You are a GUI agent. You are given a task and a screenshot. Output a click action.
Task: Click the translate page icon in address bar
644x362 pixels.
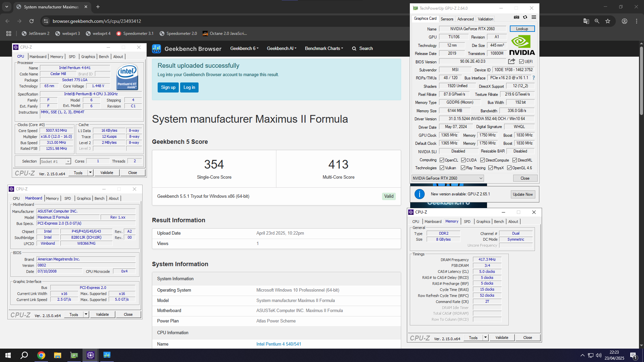pos(586,21)
